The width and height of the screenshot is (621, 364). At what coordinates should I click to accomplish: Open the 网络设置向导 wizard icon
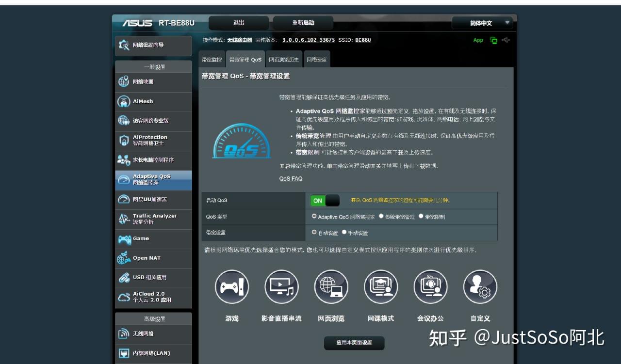point(124,45)
